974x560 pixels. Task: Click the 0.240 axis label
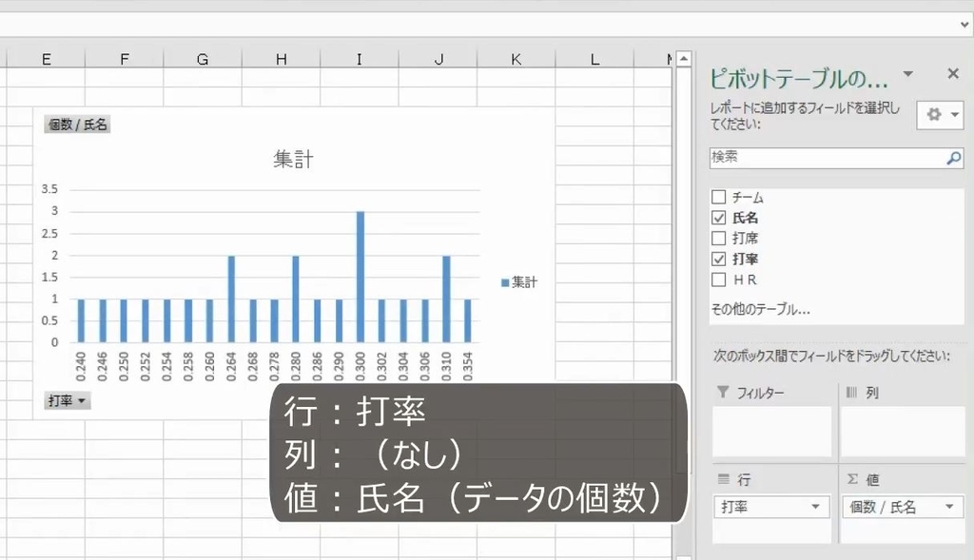click(81, 366)
